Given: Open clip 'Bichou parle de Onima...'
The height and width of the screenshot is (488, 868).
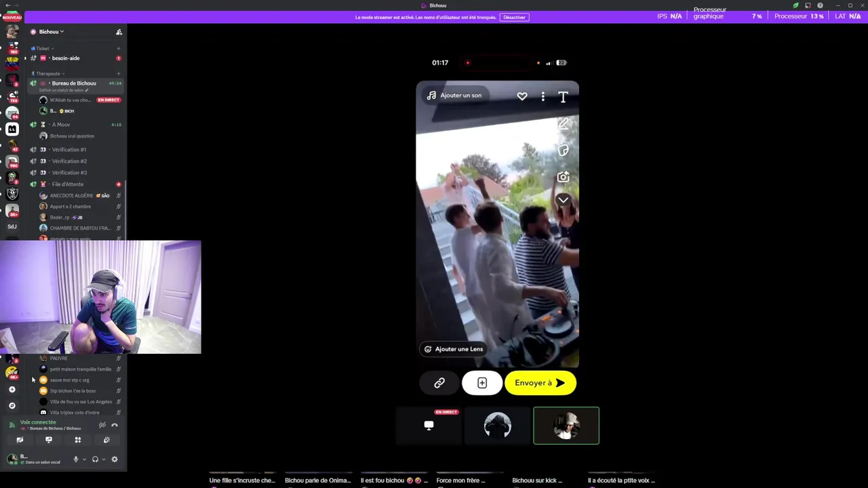Looking at the screenshot, I should tap(318, 481).
